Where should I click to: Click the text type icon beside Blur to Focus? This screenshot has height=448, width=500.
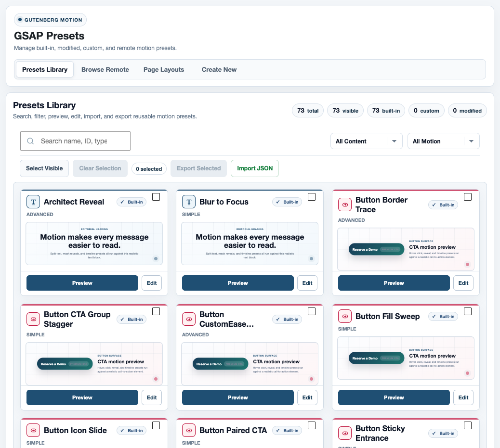tap(189, 202)
